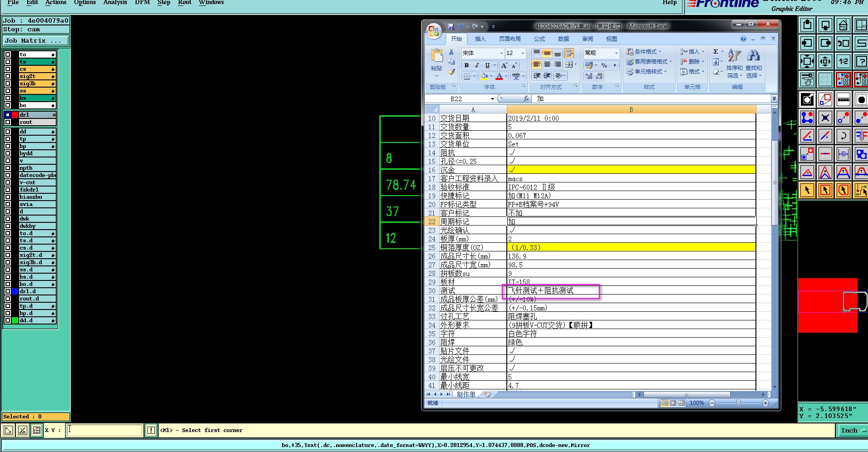
Task: Click the Job Matrix button
Action: 36,41
